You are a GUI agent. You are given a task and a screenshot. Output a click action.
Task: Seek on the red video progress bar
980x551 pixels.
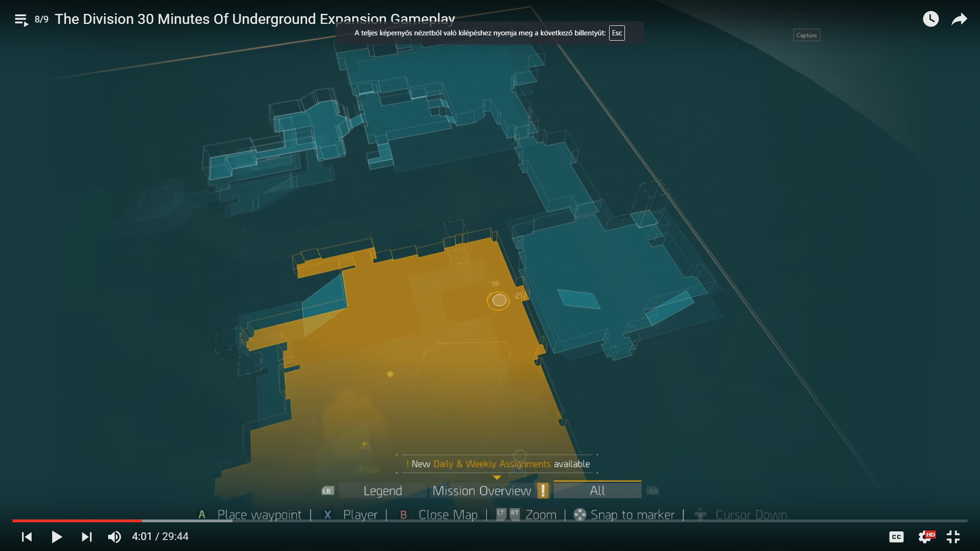[77, 520]
